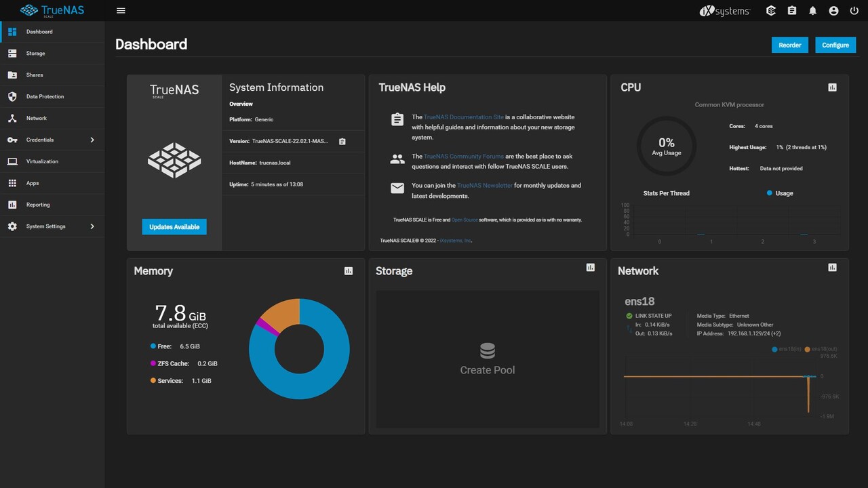868x488 pixels.
Task: Expand the System Settings submenu chevron
Action: coord(92,226)
